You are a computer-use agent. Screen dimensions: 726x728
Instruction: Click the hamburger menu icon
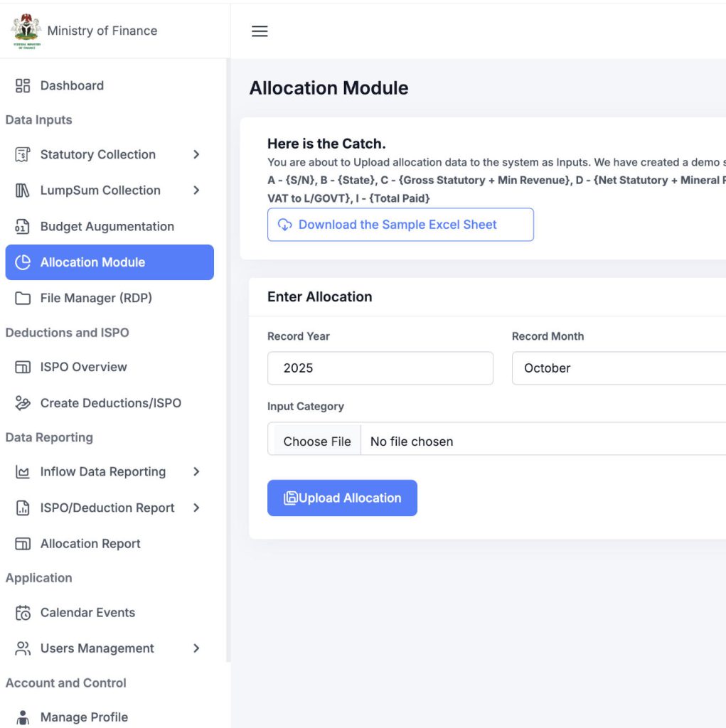260,31
